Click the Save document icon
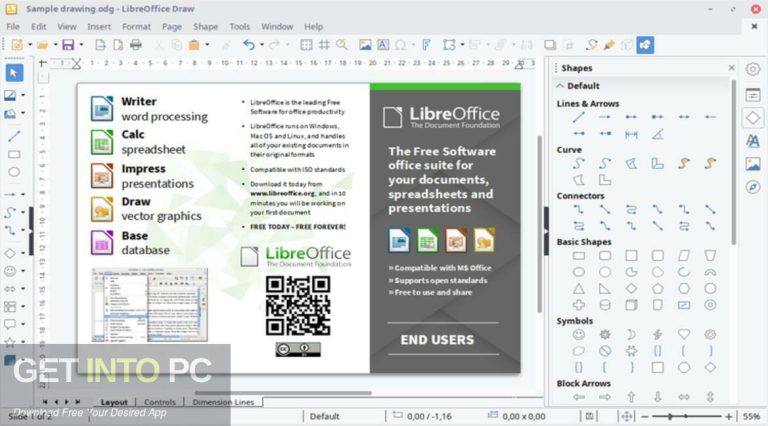Viewport: 768px width, 426px height. point(68,45)
